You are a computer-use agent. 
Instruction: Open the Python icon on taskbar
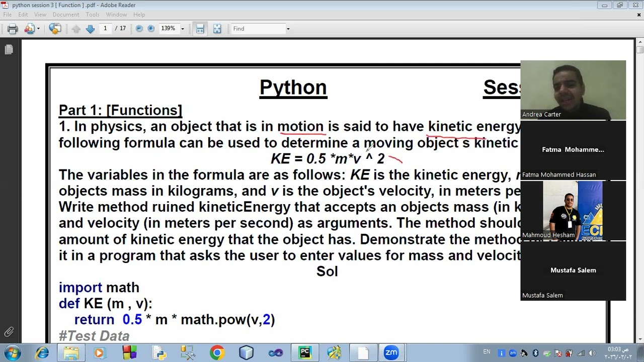pos(159,353)
